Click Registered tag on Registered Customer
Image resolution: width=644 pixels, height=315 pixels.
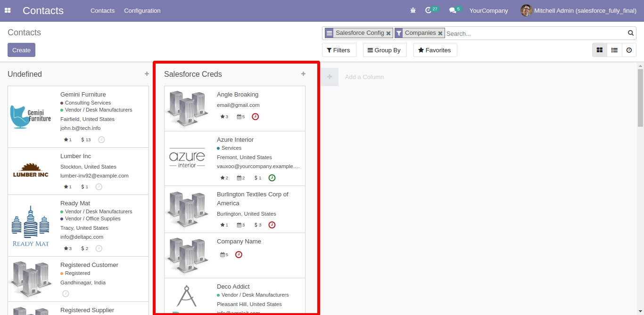coord(75,273)
